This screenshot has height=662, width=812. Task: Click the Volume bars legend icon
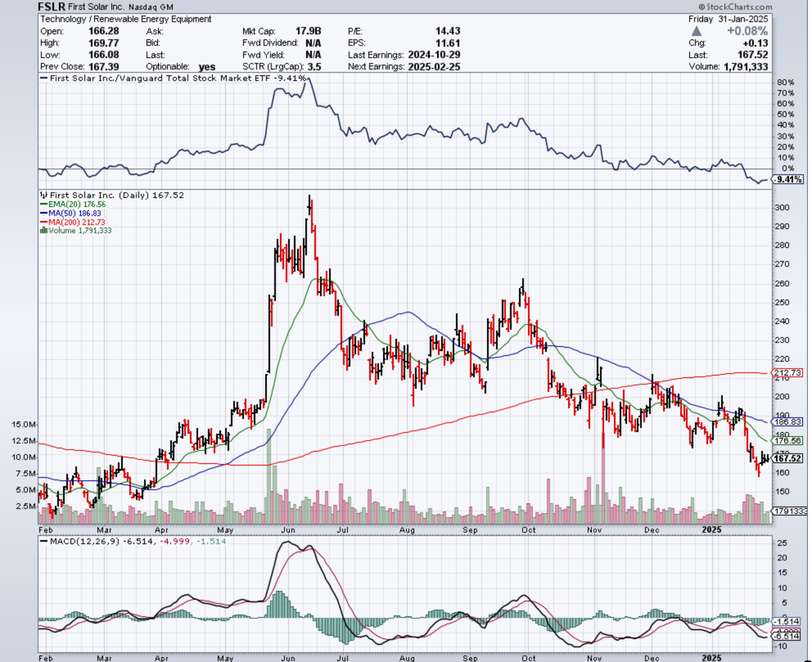pos(43,231)
